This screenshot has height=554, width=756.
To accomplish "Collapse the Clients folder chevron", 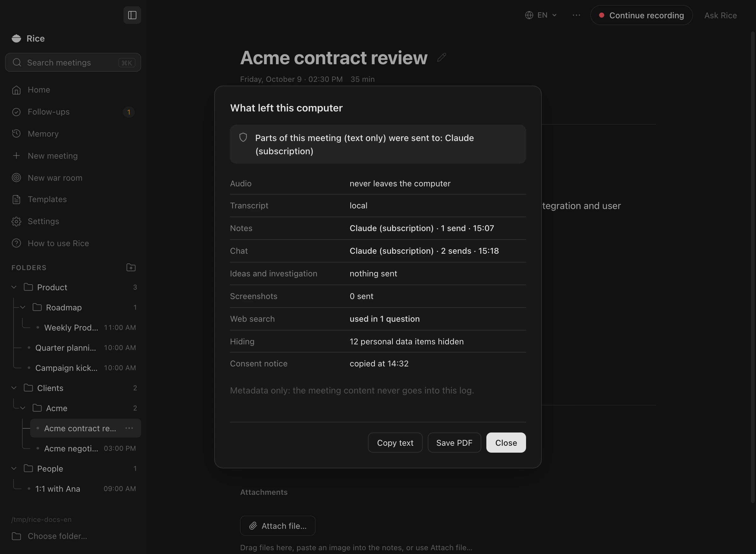I will click(14, 388).
